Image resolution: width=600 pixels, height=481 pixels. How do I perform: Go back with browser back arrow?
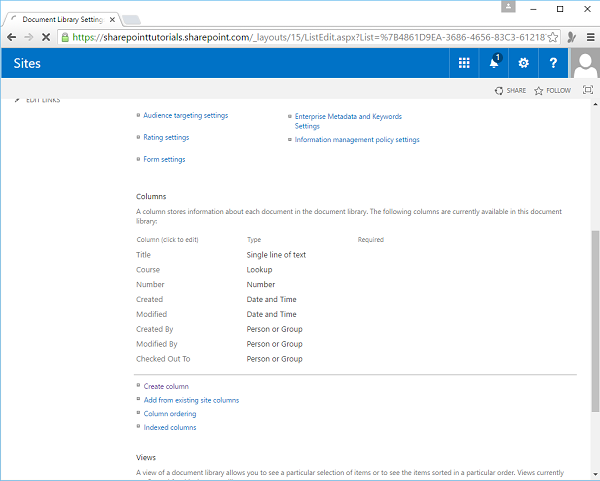point(11,36)
